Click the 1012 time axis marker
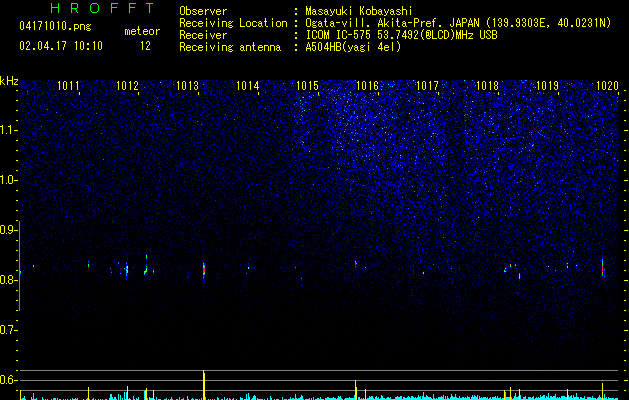This screenshot has width=629, height=400. click(x=128, y=86)
